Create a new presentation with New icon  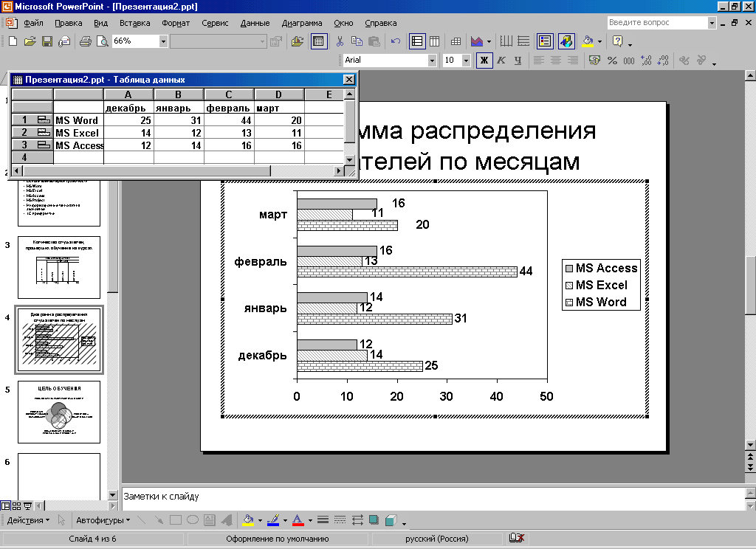(13, 41)
